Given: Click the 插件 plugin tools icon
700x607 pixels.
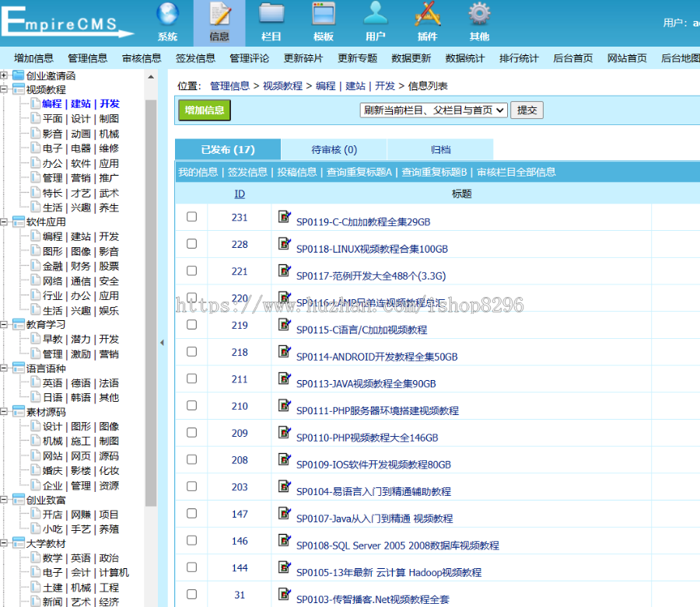Looking at the screenshot, I should tap(428, 15).
